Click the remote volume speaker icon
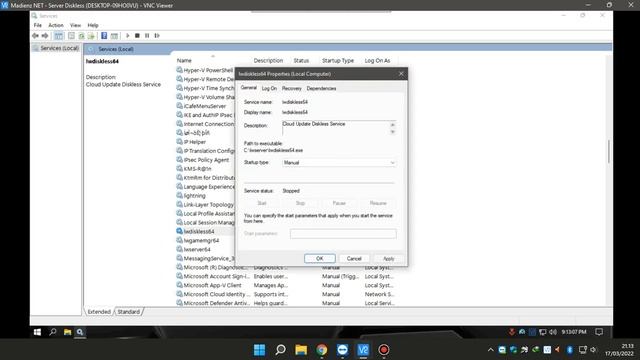This screenshot has width=640, height=360. pyautogui.click(x=553, y=332)
